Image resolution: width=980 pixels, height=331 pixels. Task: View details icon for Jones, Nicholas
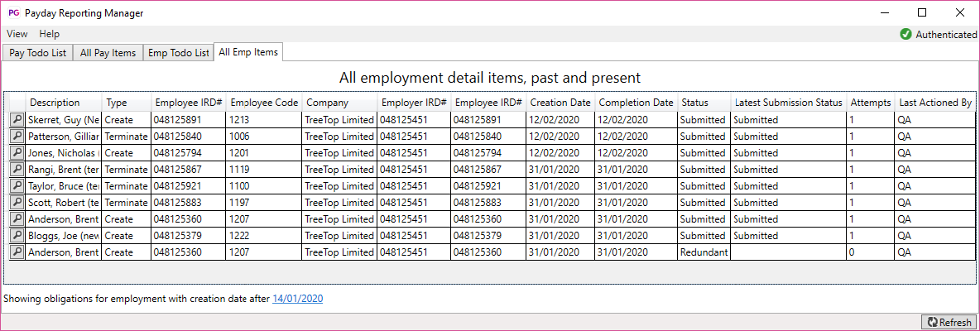16,152
